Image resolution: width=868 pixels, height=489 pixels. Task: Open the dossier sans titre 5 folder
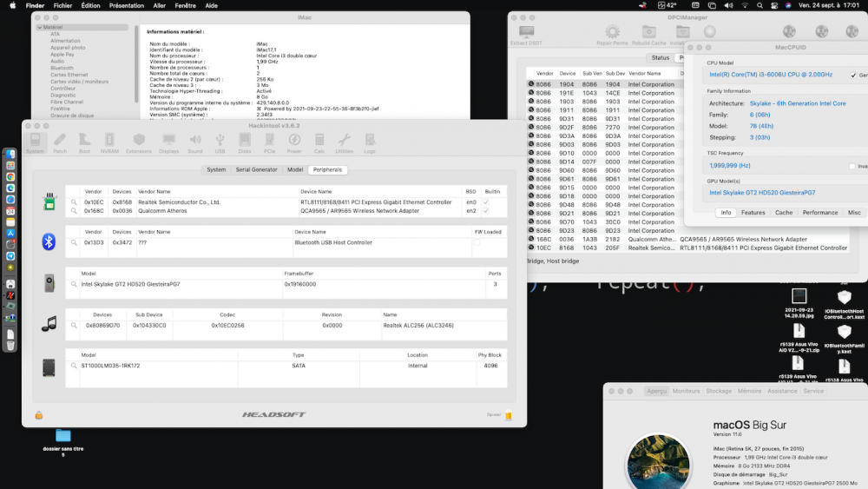coord(63,443)
